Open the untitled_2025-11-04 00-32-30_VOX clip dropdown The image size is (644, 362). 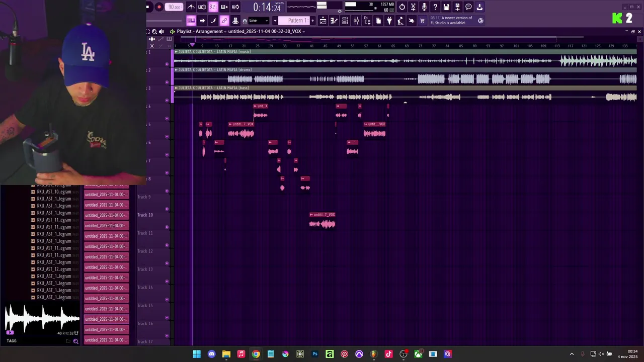pos(266,31)
